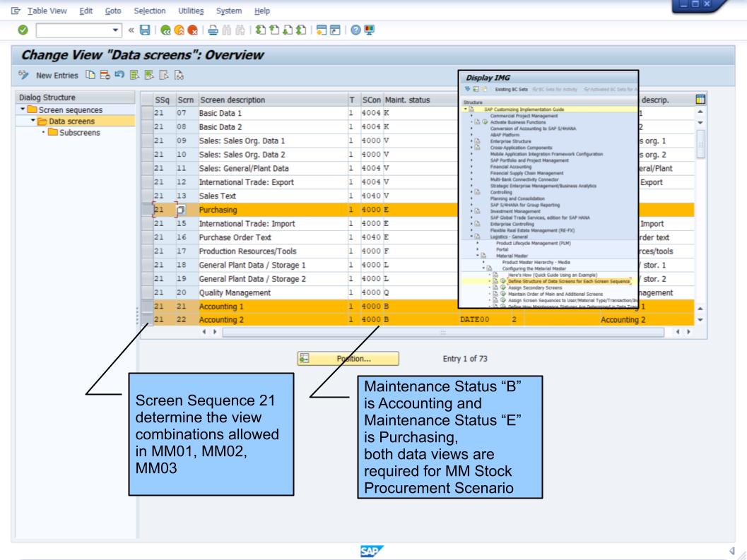Image resolution: width=747 pixels, height=560 pixels.
Task: Select the Sales Text row marker
Action: [147, 196]
